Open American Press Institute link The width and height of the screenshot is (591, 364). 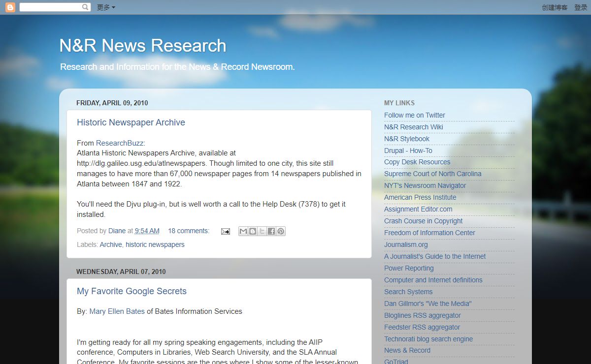coord(420,197)
